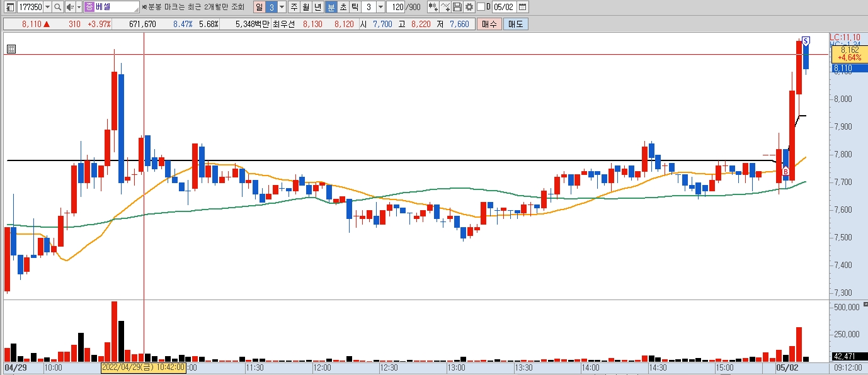Select the 분 minute chart button
Image resolution: width=868 pixels, height=375 pixels.
click(x=331, y=8)
